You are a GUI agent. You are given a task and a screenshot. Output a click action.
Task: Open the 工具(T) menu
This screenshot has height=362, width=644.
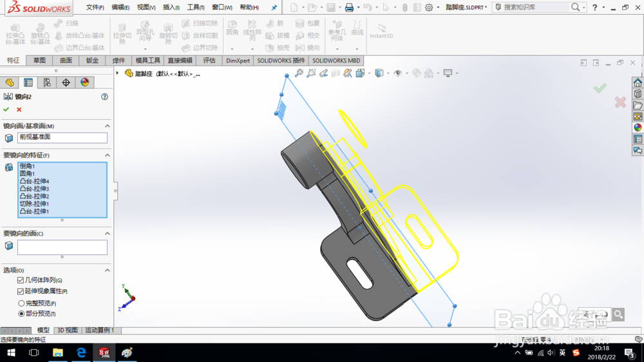click(196, 7)
